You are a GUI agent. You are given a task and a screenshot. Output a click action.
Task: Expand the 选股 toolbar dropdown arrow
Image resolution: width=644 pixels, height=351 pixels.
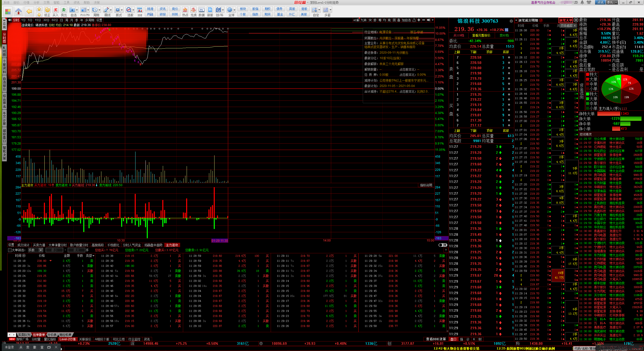point(133,10)
